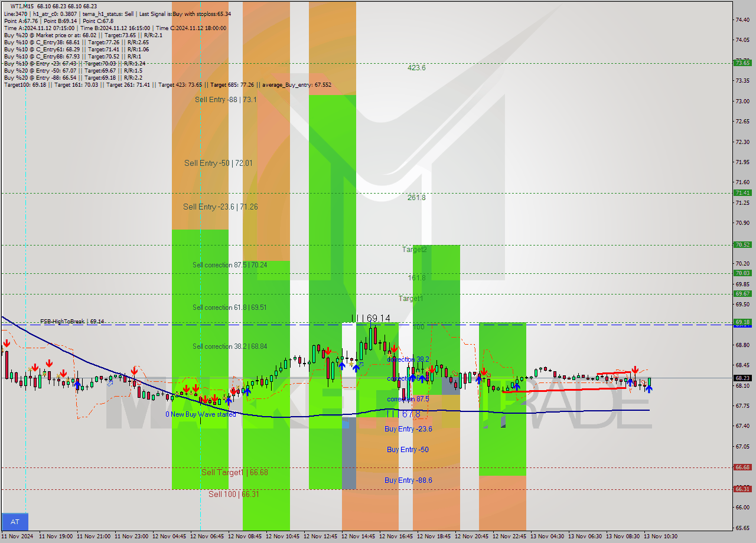Click the green 69.18 price tag on the axis
The width and height of the screenshot is (756, 543).
742,322
